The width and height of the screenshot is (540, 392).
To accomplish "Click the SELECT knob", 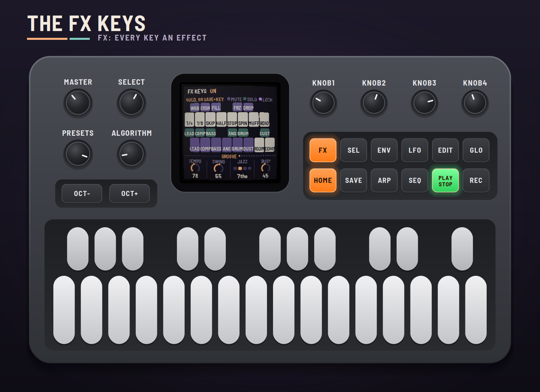I will tap(131, 103).
